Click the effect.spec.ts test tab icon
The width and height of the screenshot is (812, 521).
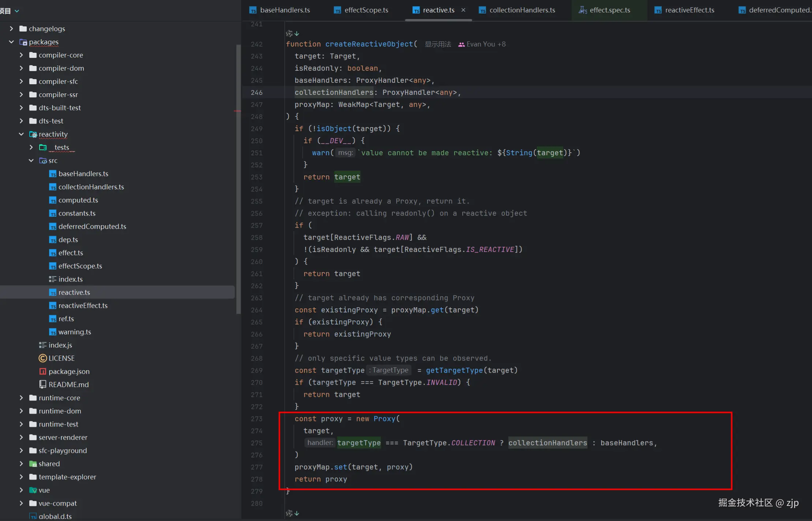pos(583,10)
